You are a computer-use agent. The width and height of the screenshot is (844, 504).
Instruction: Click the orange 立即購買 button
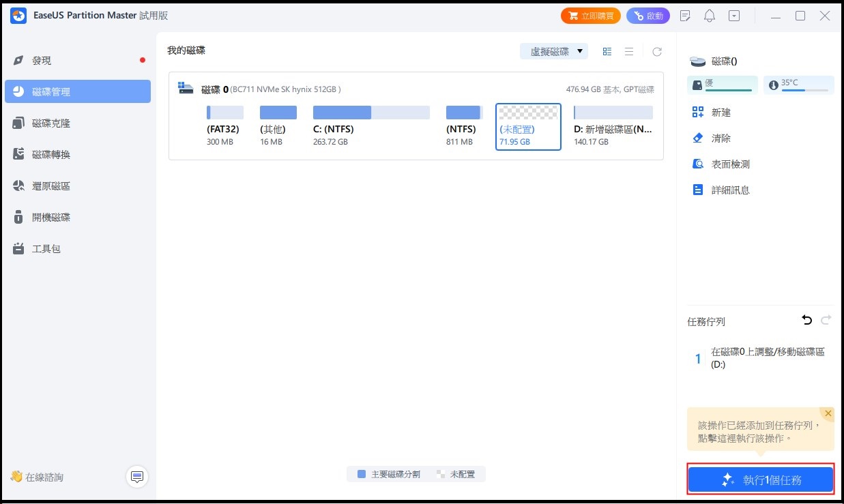coord(590,16)
